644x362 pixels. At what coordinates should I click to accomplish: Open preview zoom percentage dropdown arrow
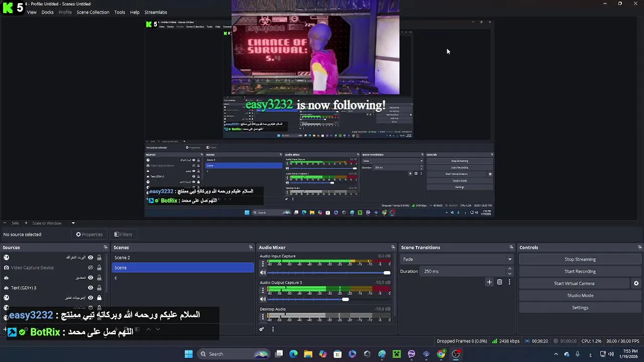(x=73, y=223)
